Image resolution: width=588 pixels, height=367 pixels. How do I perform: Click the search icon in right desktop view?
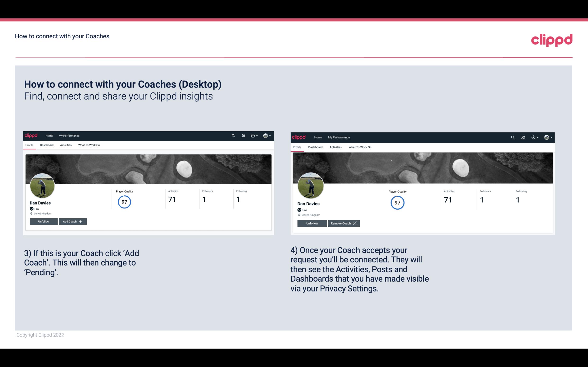click(x=512, y=137)
